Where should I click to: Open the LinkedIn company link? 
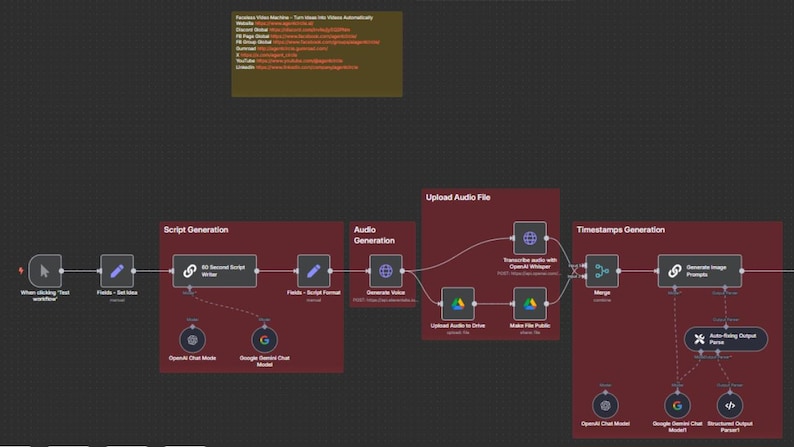[307, 67]
